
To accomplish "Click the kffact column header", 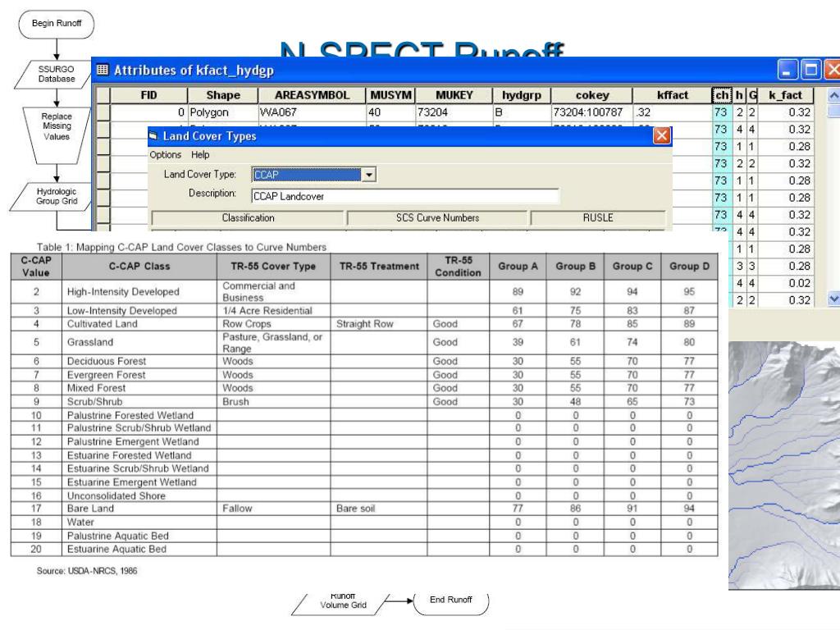I will pyautogui.click(x=673, y=95).
